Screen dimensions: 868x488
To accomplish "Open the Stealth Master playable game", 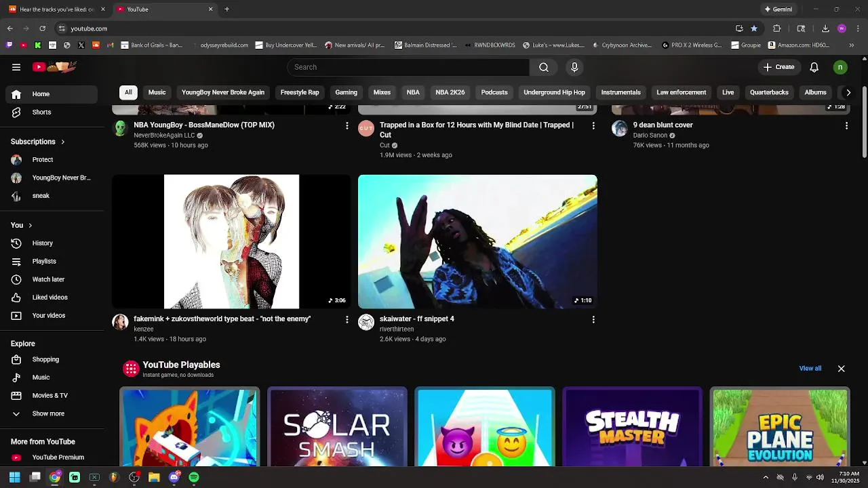I will pos(632,427).
